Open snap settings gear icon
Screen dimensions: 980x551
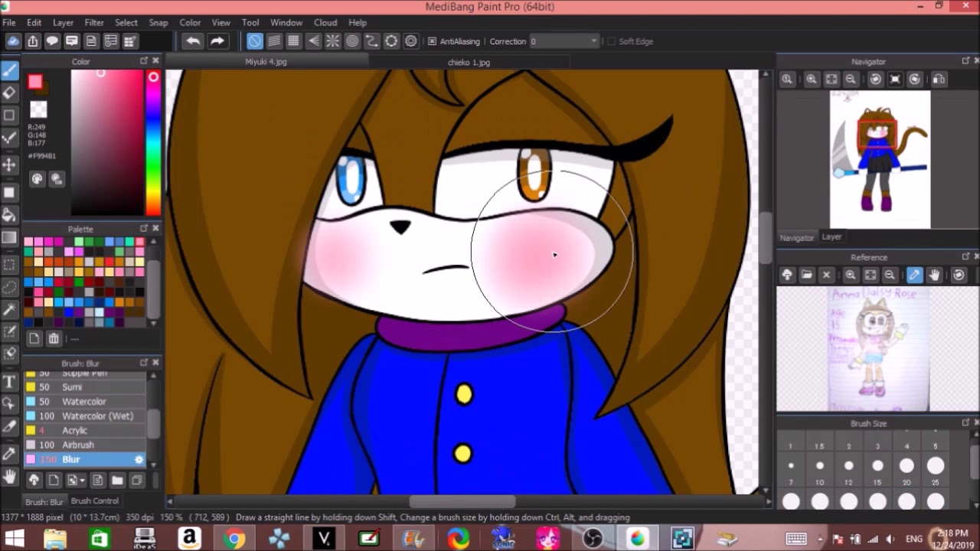411,41
